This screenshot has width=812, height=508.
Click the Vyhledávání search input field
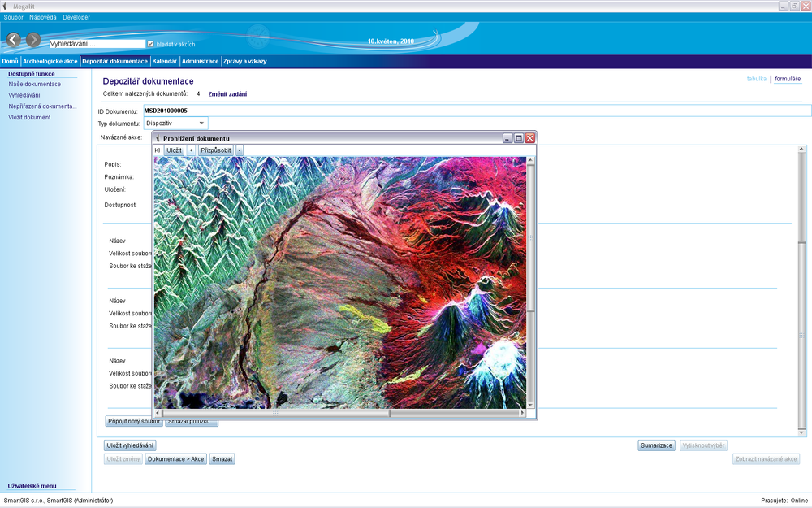click(x=96, y=44)
